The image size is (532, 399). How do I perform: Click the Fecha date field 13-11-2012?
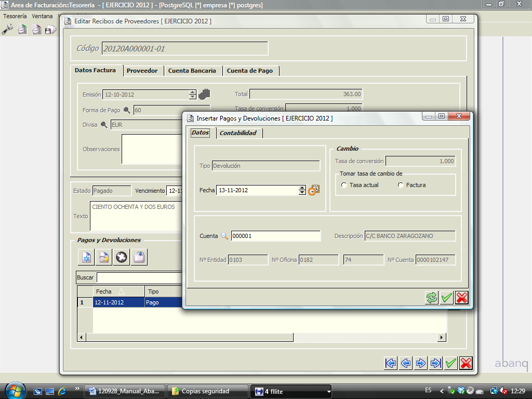click(257, 190)
